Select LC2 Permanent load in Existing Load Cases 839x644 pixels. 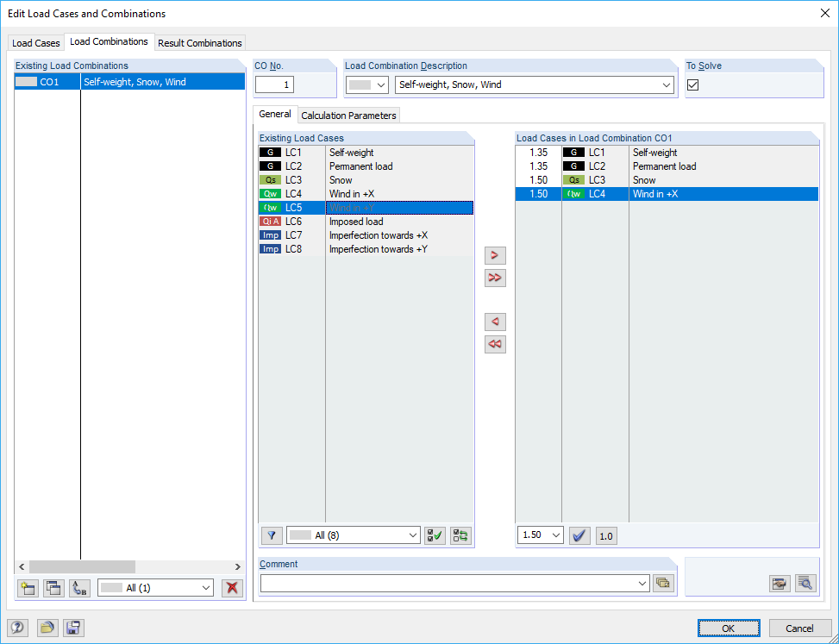tap(366, 166)
